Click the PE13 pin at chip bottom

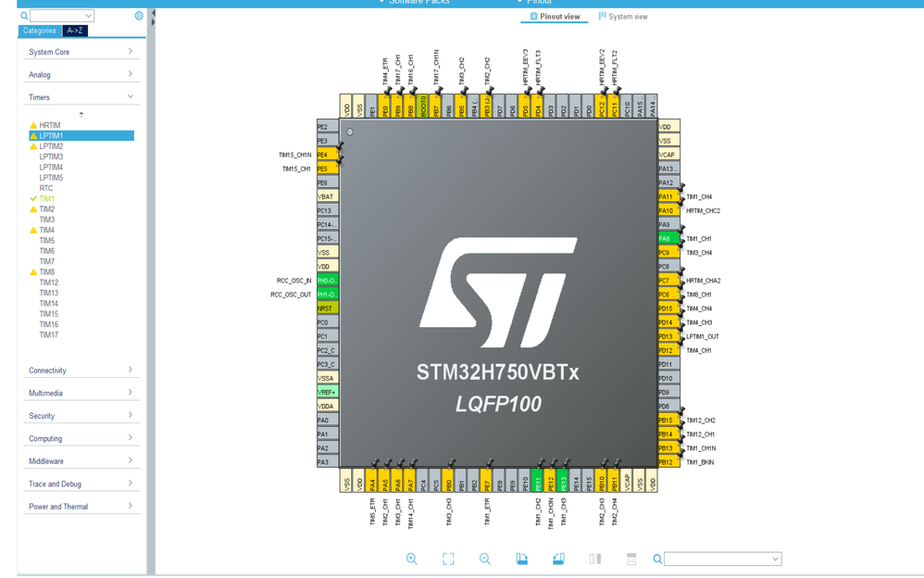(x=563, y=480)
